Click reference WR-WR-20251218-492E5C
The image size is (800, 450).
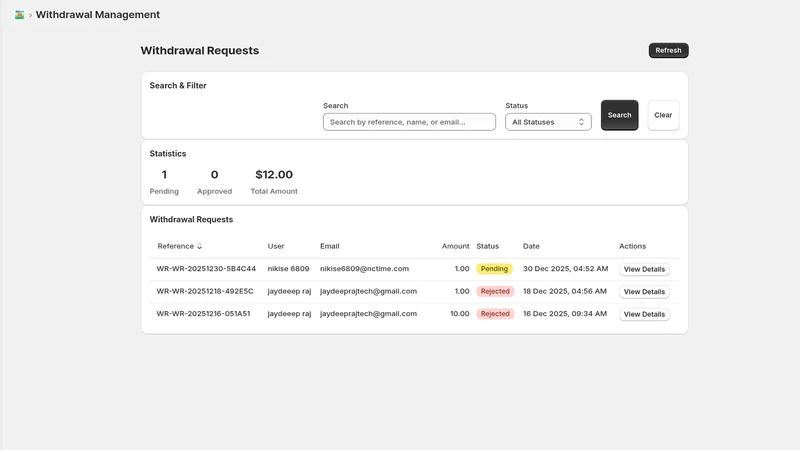tap(205, 291)
